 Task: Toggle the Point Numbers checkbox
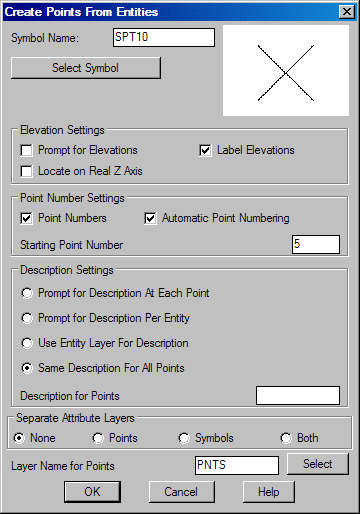(26, 219)
